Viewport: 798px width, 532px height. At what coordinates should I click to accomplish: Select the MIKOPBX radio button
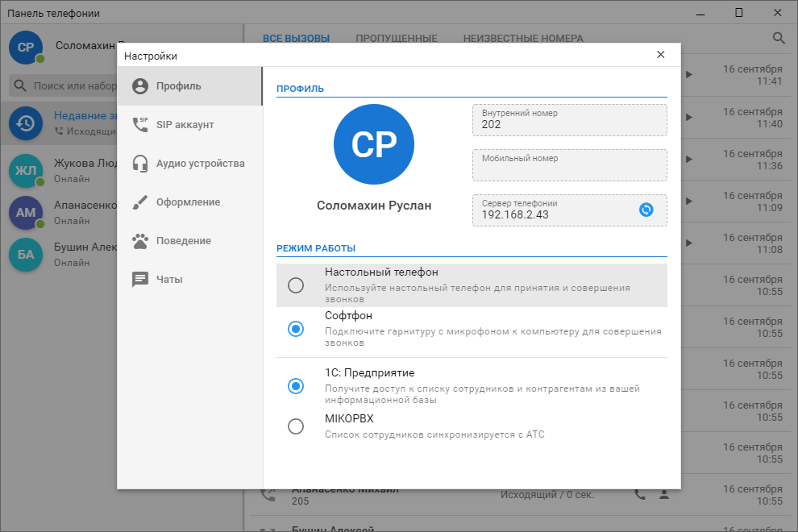click(x=296, y=426)
